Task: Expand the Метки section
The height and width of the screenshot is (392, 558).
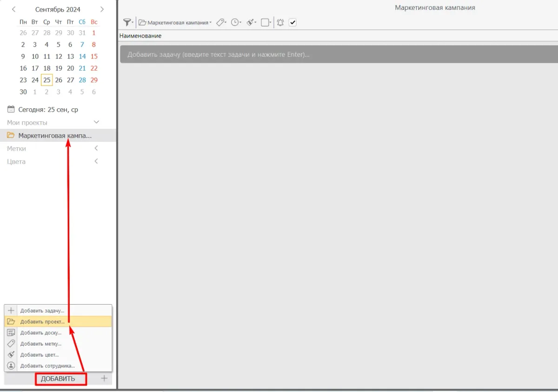Action: pyautogui.click(x=96, y=149)
